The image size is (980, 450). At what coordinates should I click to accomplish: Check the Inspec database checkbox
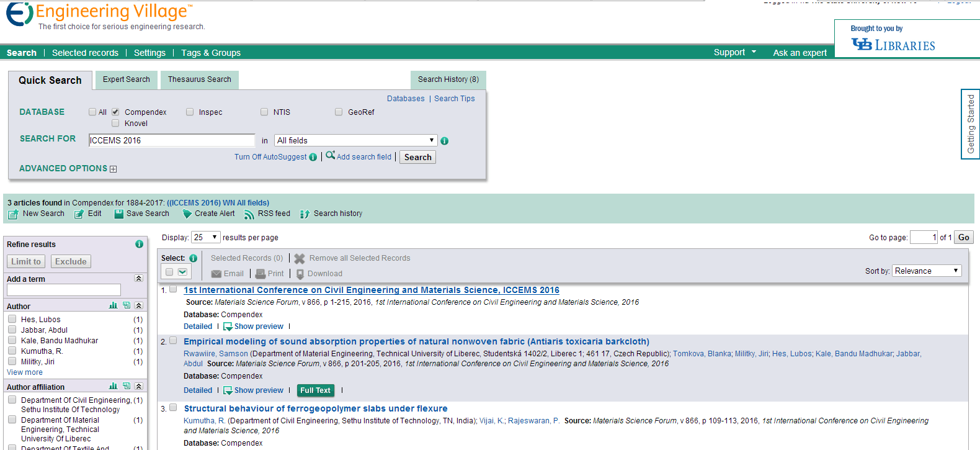(190, 112)
